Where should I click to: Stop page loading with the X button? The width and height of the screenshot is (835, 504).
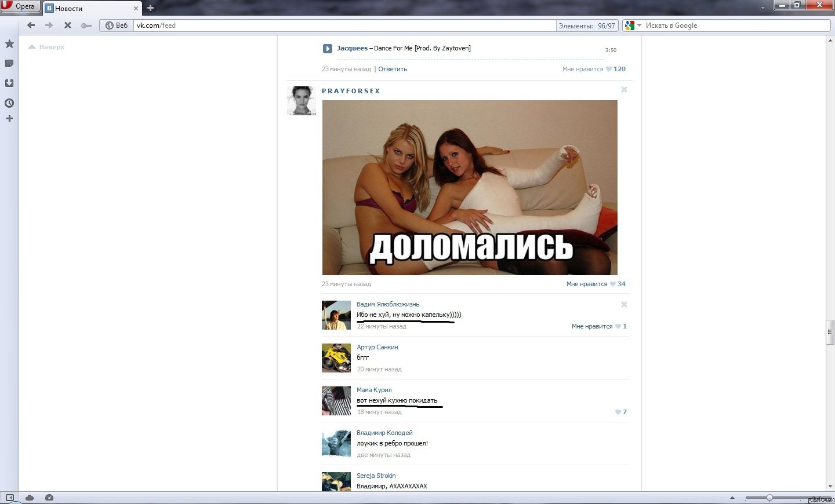(67, 25)
